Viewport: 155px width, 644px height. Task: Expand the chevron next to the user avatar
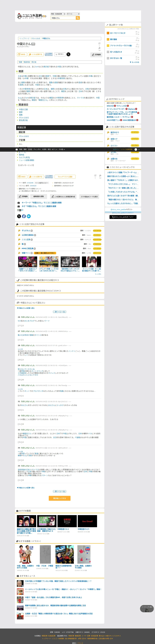[139, 149]
